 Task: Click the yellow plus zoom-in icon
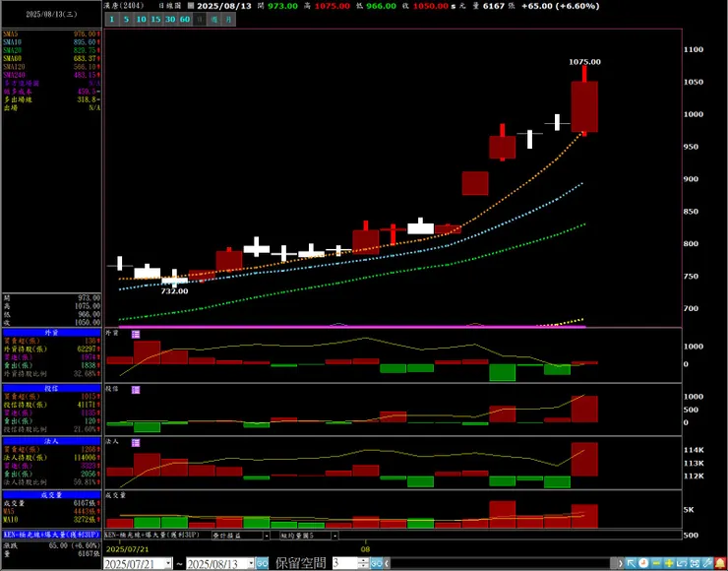pos(669,563)
